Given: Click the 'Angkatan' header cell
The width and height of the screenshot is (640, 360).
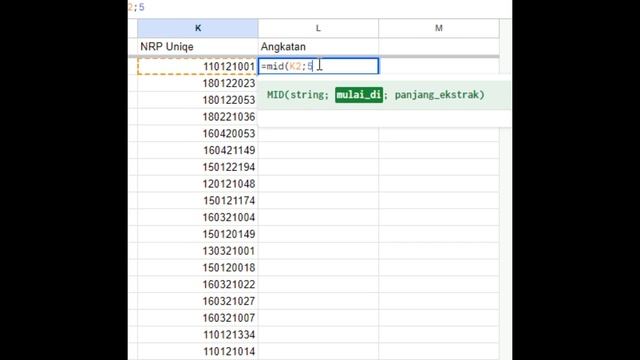Looking at the screenshot, I should pyautogui.click(x=318, y=47).
